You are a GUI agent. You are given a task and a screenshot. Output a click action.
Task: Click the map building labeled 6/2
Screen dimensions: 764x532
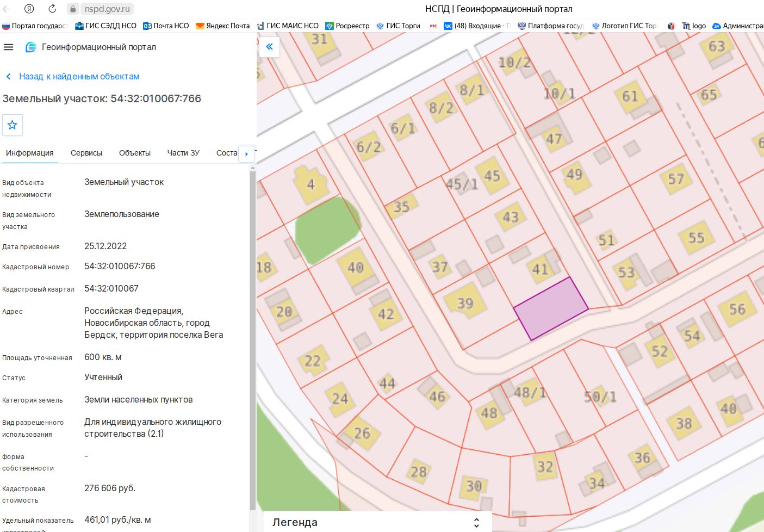(369, 147)
